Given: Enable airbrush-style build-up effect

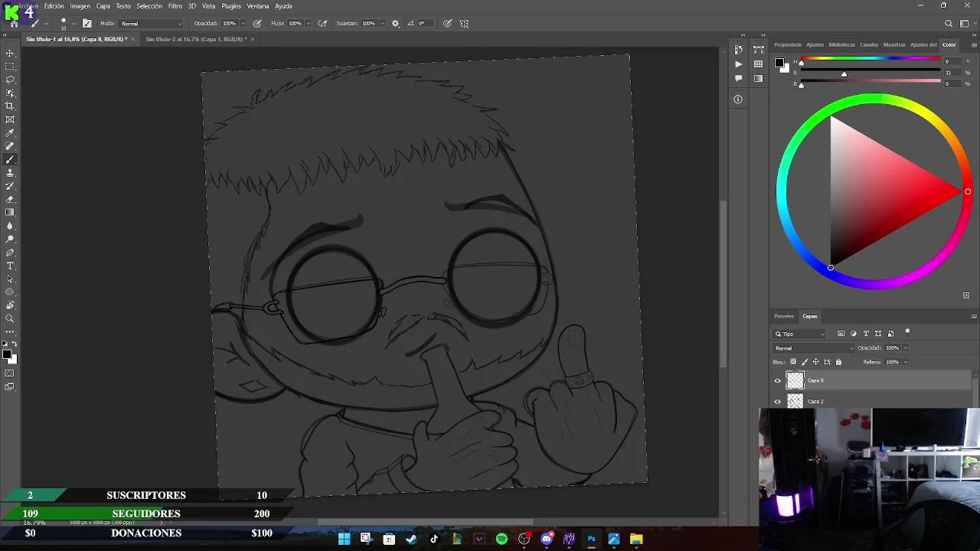Looking at the screenshot, I should coord(322,24).
